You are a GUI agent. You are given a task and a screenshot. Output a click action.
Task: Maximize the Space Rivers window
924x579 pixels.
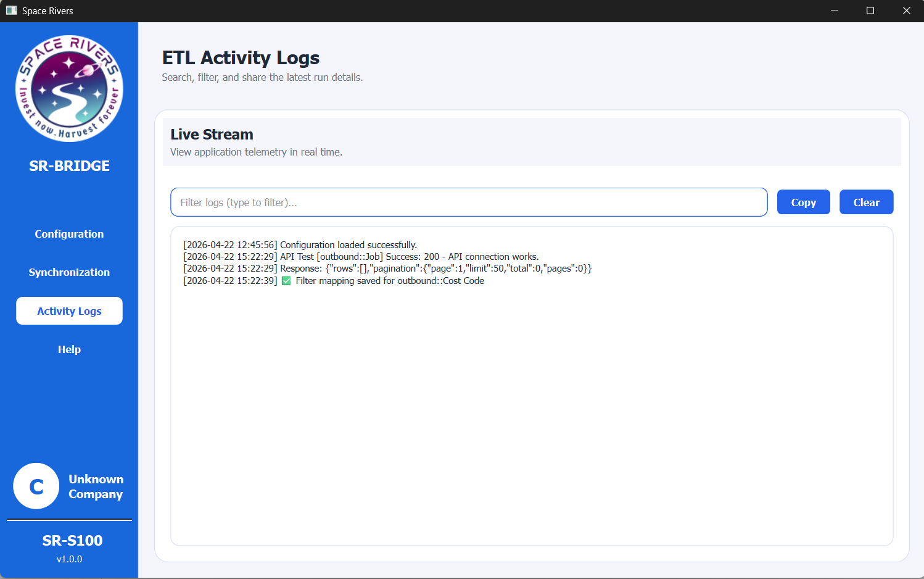pyautogui.click(x=870, y=10)
